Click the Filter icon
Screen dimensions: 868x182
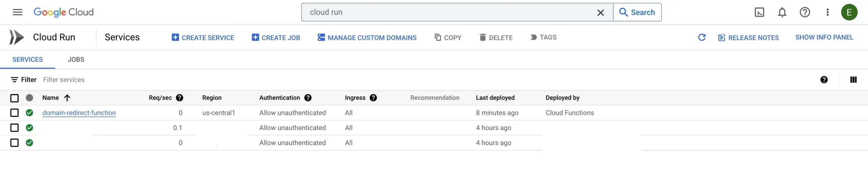[14, 80]
